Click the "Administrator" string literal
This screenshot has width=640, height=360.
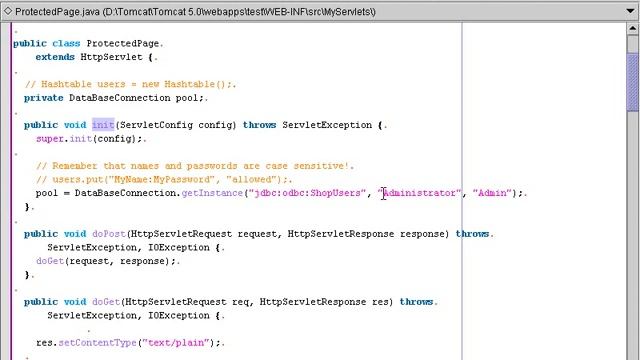(x=419, y=193)
